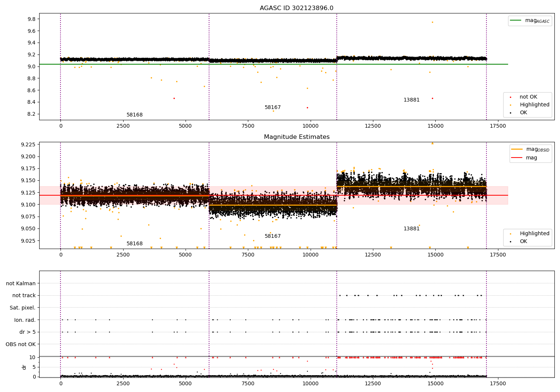Click obsid label 58167 in Magnitude Estimates plot
Image resolution: width=560 pixels, height=392 pixels.
[x=273, y=236]
